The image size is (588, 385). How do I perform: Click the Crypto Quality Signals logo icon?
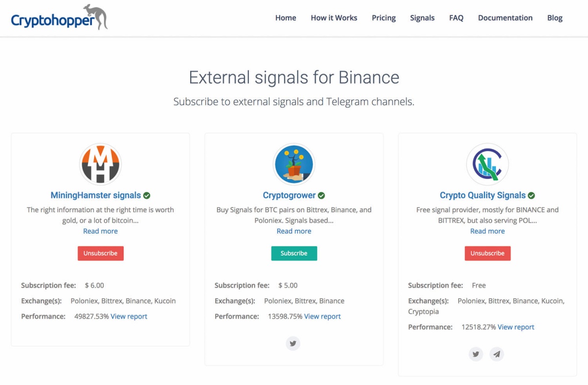click(488, 164)
